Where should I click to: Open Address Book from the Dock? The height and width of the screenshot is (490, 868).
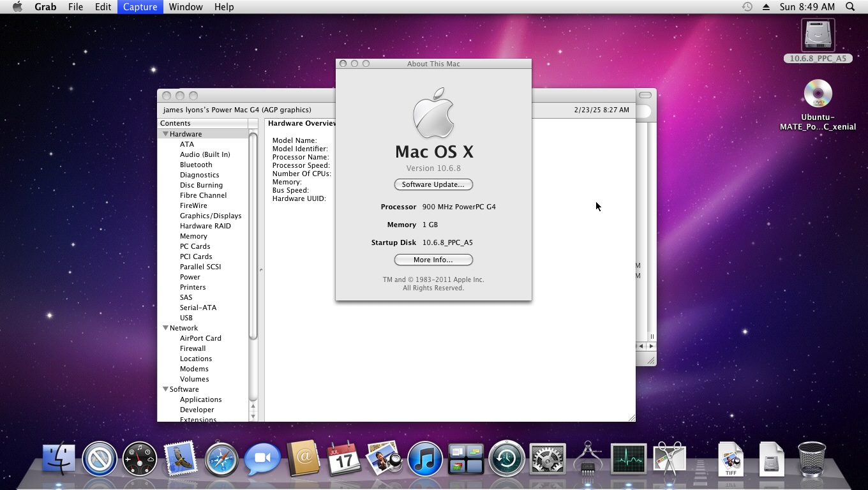303,459
